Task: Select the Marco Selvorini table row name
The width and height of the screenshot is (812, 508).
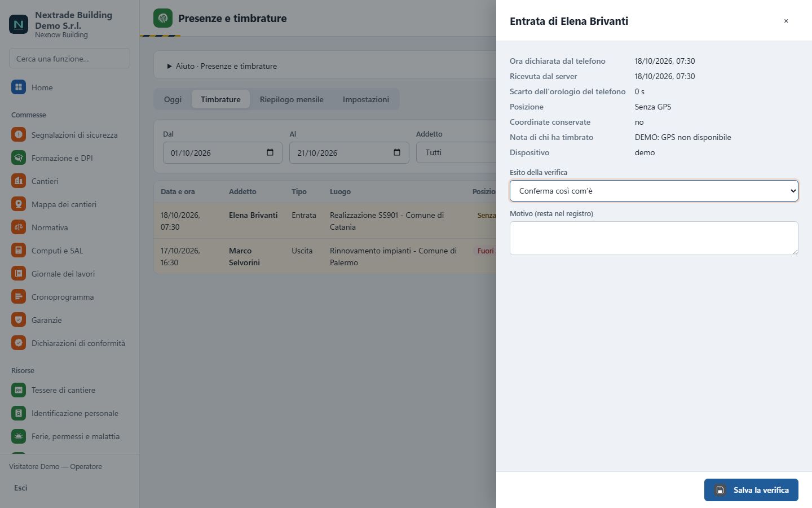Action: 245,257
